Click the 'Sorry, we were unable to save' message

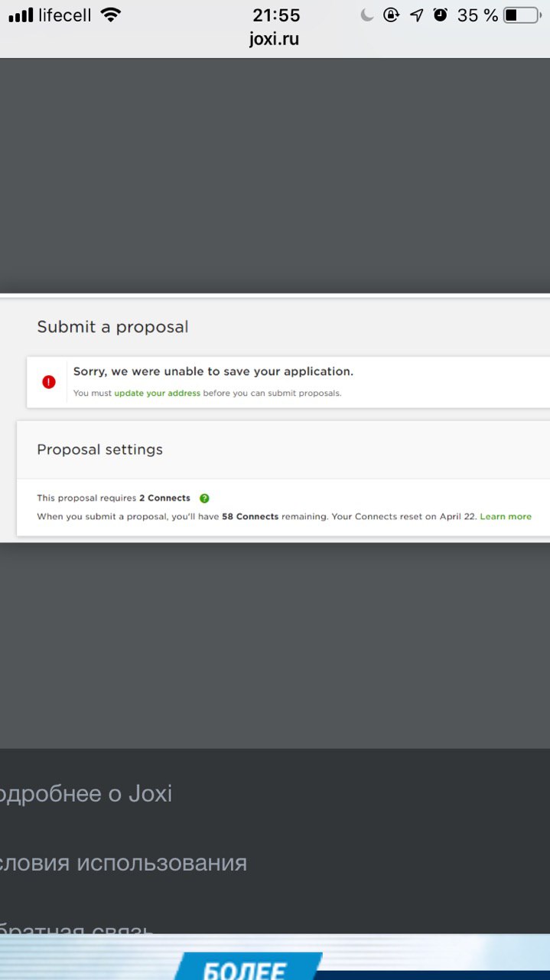(x=213, y=371)
